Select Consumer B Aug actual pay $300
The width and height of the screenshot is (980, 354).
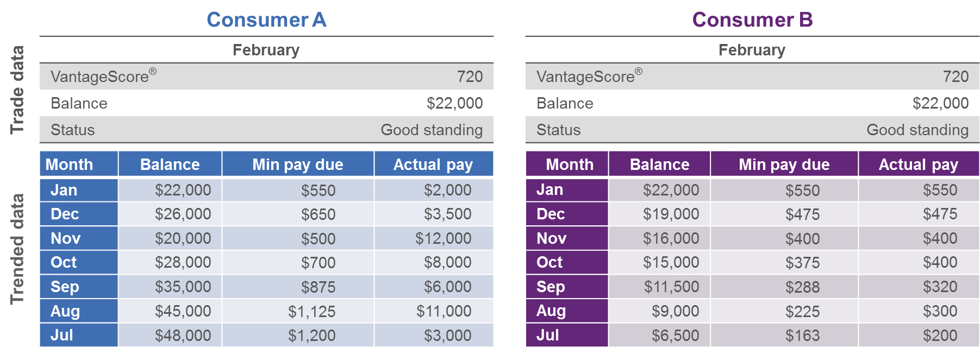click(940, 311)
